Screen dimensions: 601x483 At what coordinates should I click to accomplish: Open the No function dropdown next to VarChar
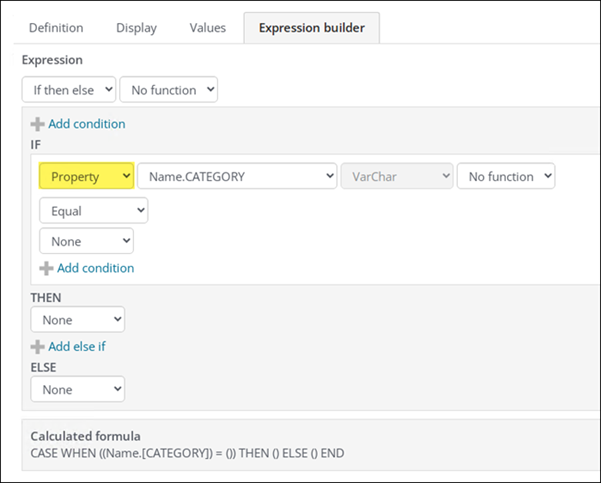(505, 177)
